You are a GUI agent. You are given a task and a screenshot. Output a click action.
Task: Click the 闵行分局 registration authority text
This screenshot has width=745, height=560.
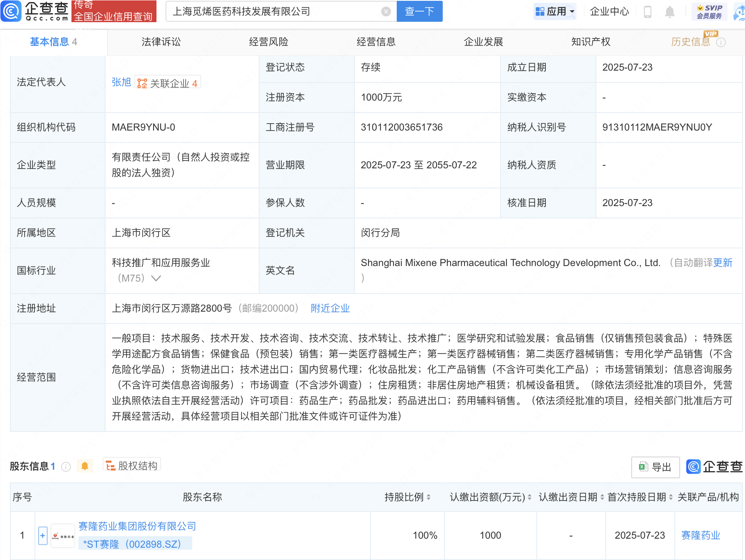click(380, 233)
